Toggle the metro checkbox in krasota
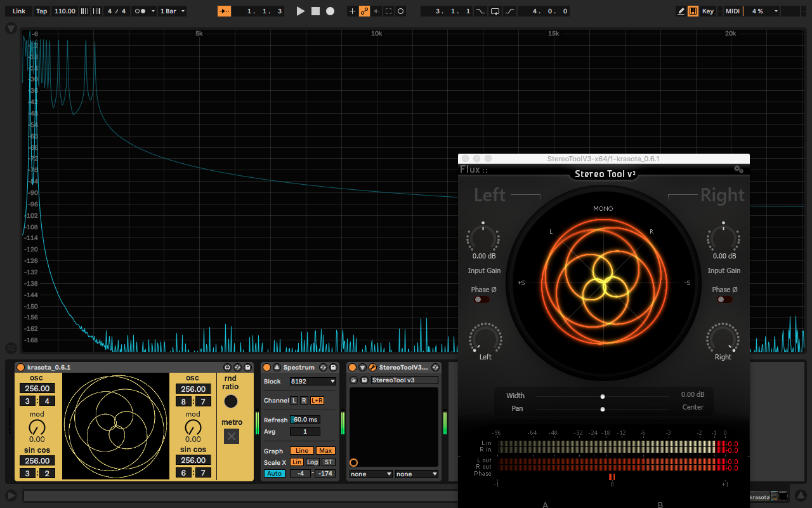The image size is (812, 508). coord(231,436)
